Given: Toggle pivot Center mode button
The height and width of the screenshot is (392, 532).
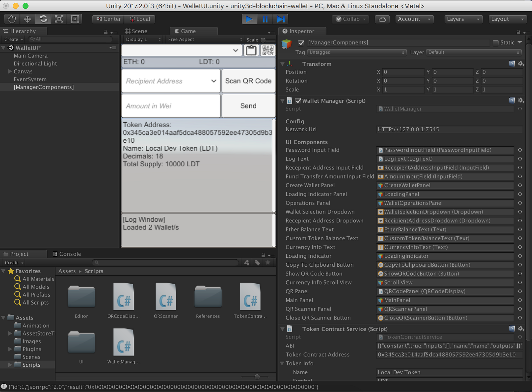Looking at the screenshot, I should tap(108, 19).
